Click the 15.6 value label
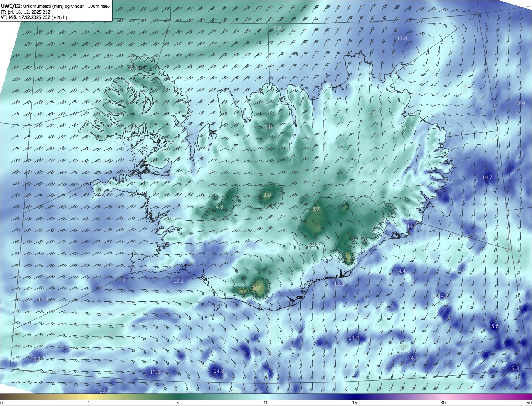Image resolution: width=532 pixels, height=406 pixels. click(493, 326)
